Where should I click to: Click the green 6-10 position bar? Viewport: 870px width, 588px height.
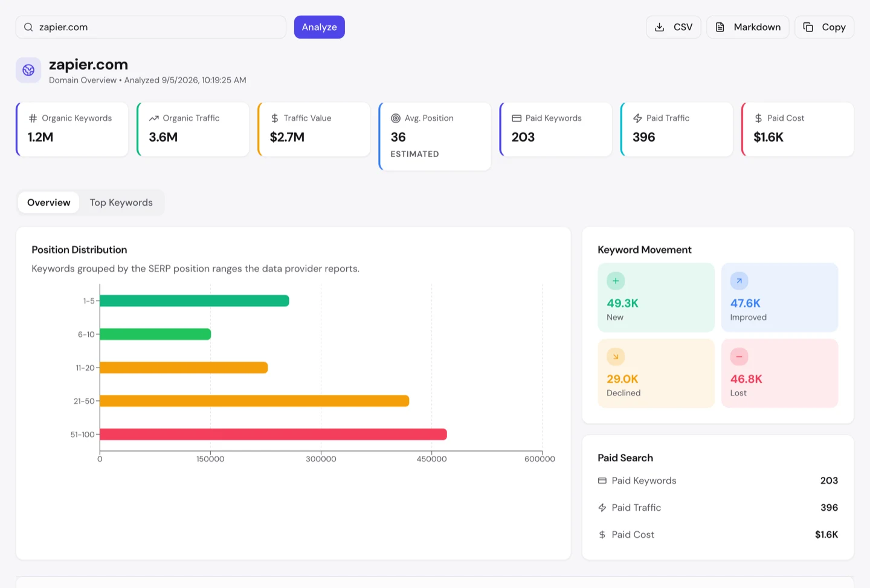155,334
